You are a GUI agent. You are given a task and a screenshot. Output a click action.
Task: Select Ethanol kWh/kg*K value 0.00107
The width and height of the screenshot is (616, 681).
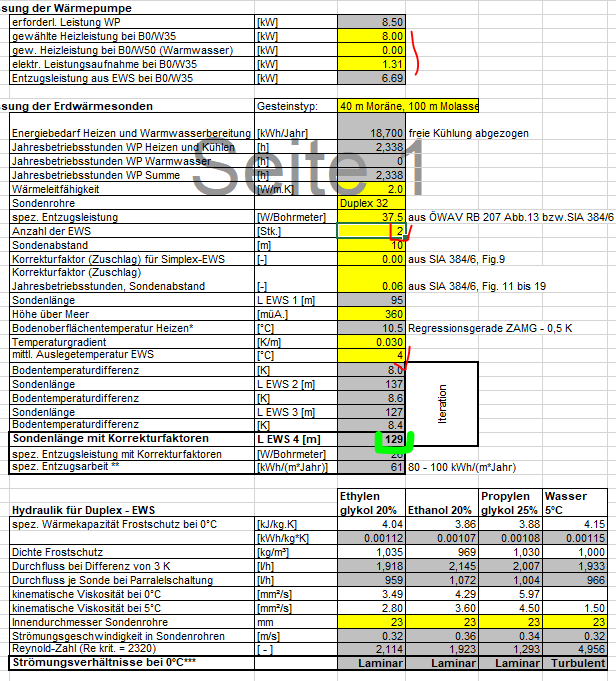pos(442,538)
